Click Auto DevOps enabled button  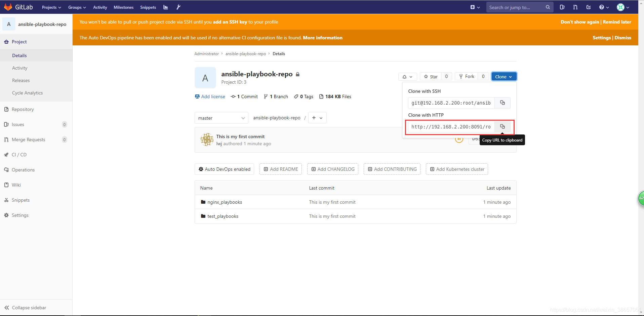pyautogui.click(x=225, y=169)
